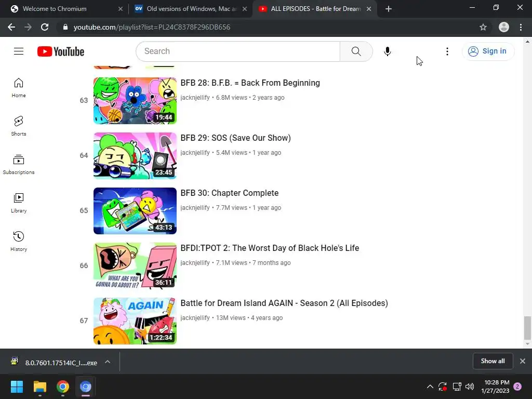
Task: View site info via the padlock icon
Action: 65,27
